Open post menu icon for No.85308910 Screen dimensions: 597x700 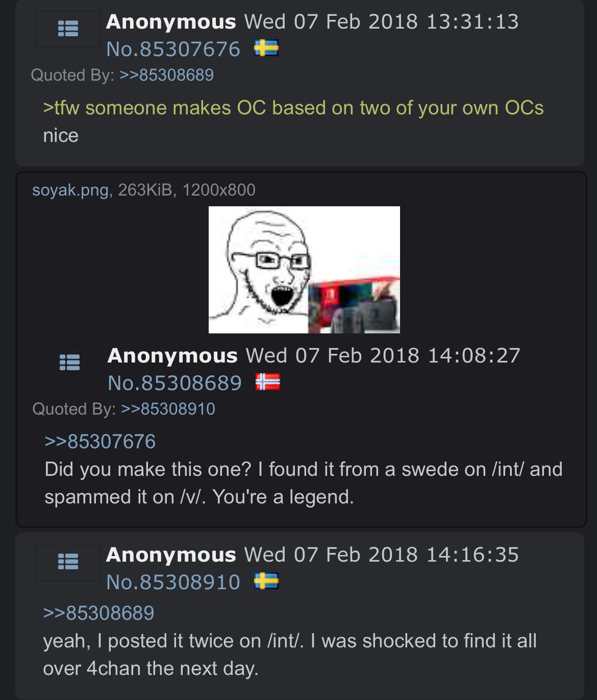68,562
